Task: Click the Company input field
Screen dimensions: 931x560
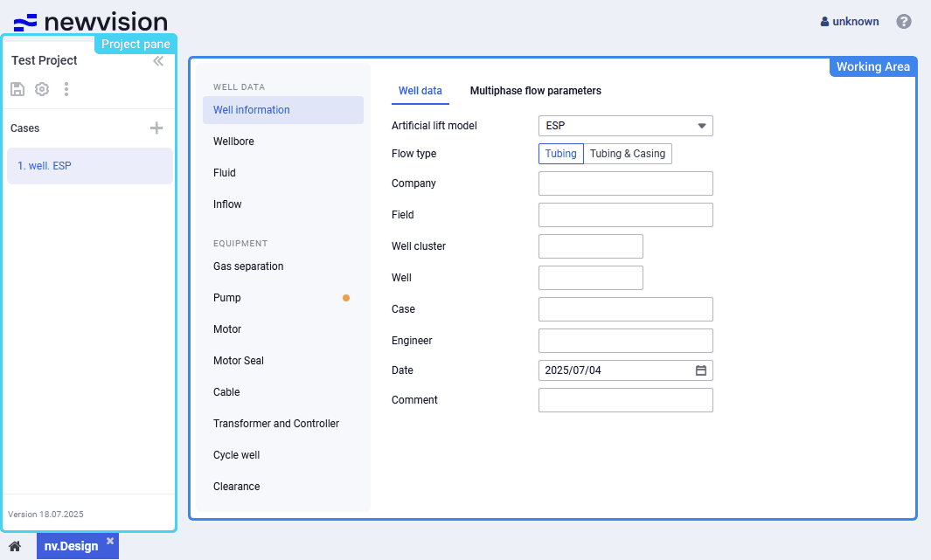Action: (625, 183)
